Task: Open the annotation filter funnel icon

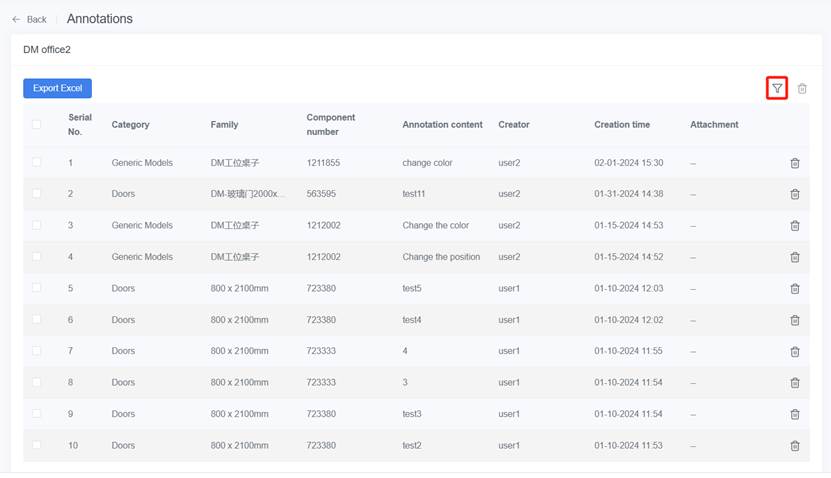Action: (777, 88)
